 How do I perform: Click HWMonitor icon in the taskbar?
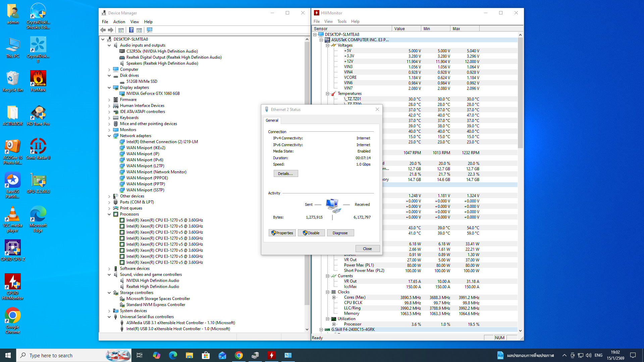[x=271, y=355]
